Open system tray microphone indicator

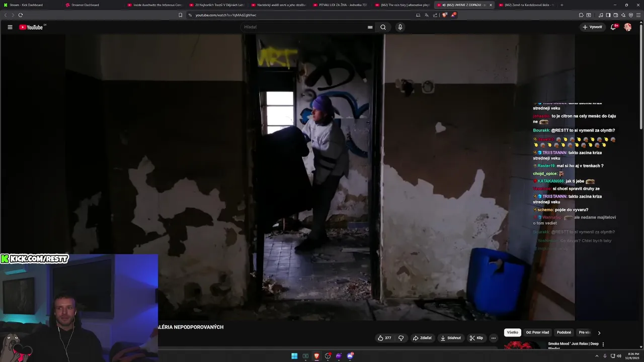click(605, 356)
